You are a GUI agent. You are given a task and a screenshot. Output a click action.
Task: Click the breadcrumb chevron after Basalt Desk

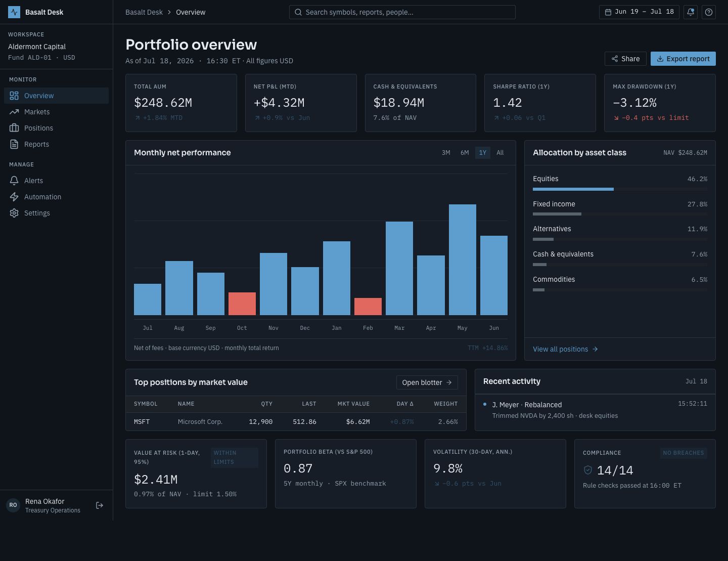coord(169,12)
